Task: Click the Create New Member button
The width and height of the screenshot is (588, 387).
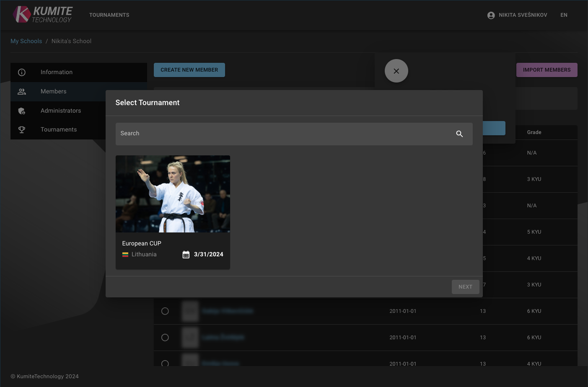Action: click(189, 70)
